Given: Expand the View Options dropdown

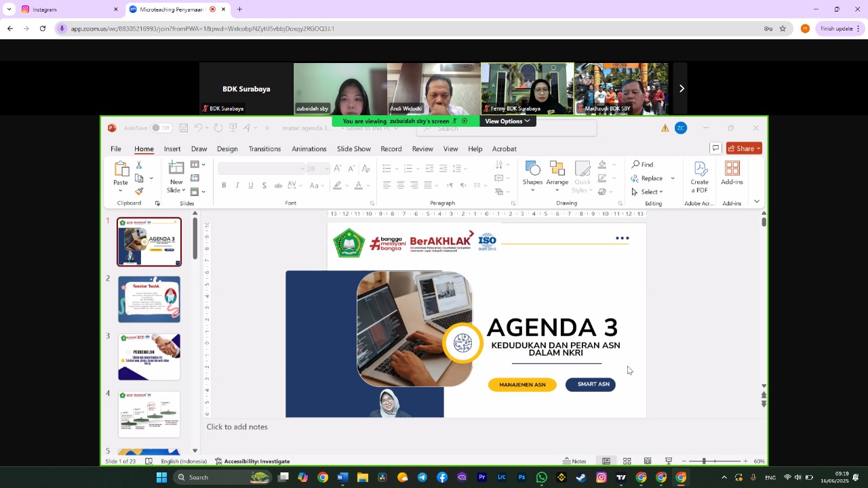Looking at the screenshot, I should tap(507, 121).
